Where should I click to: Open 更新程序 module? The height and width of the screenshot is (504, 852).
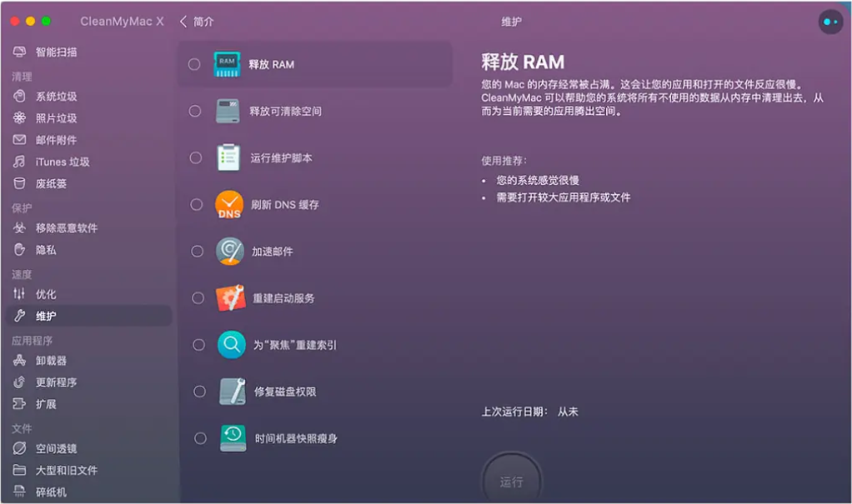(46, 382)
